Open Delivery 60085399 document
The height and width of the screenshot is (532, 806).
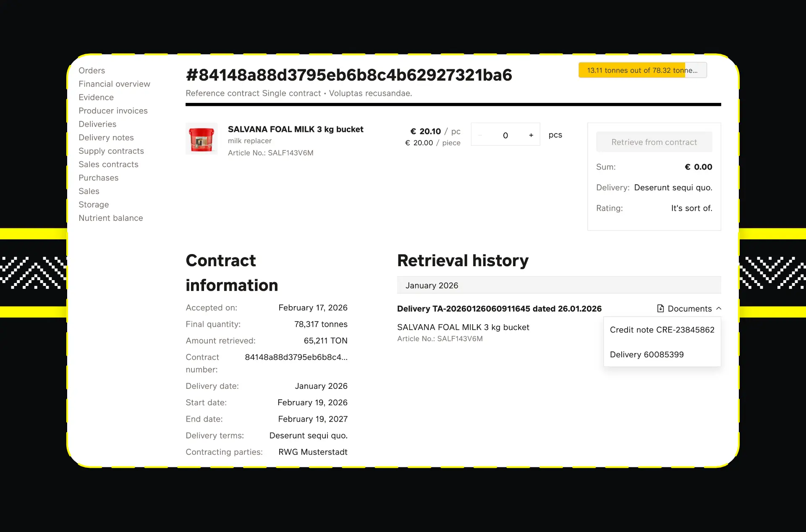tap(646, 355)
